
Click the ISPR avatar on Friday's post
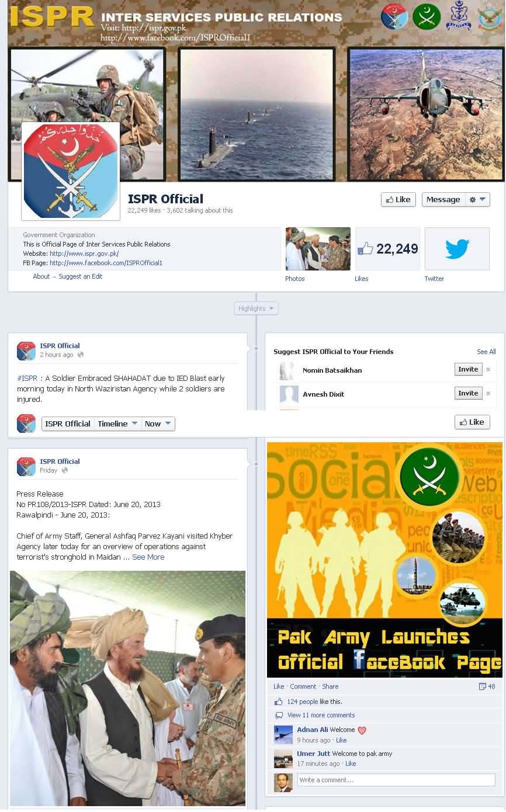click(x=26, y=466)
